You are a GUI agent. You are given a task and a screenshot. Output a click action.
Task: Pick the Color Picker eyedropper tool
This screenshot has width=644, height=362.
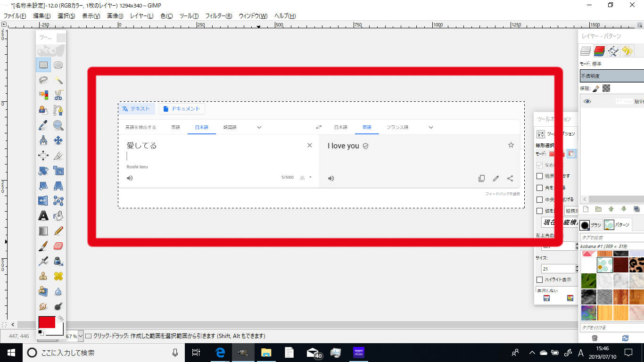coord(43,125)
